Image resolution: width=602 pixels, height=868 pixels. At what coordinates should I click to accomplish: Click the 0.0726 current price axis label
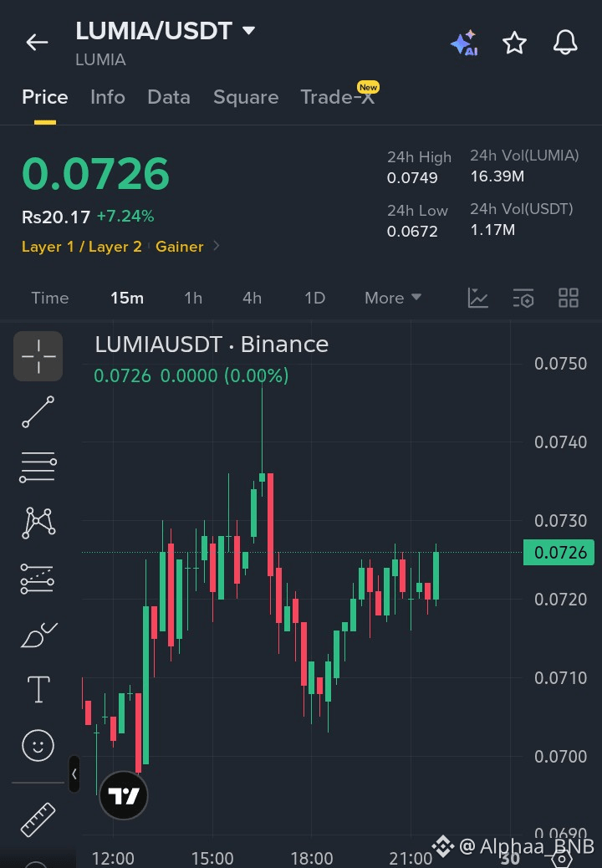click(559, 553)
